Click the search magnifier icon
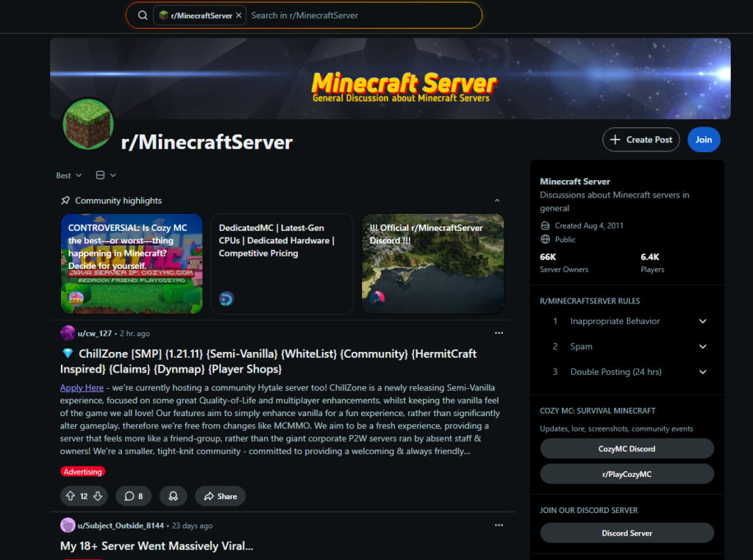Viewport: 753px width, 560px height. [x=143, y=15]
